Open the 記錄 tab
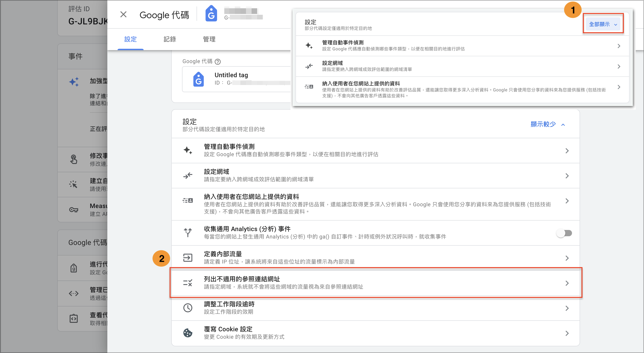Screen dimensions: 644x353 click(170, 39)
